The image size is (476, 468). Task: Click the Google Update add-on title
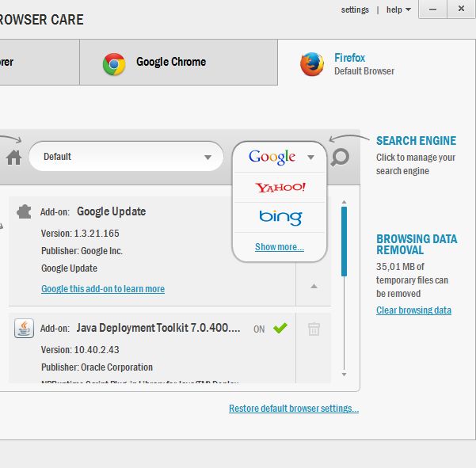[111, 211]
